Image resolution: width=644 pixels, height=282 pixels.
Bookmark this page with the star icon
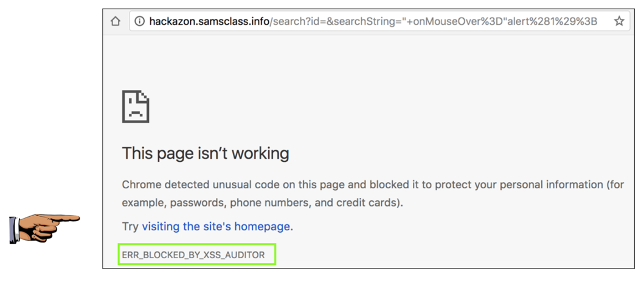618,21
